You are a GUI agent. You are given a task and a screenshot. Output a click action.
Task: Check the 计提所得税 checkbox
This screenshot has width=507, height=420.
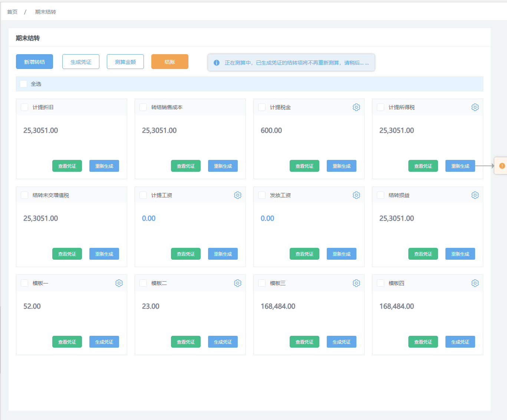[381, 107]
